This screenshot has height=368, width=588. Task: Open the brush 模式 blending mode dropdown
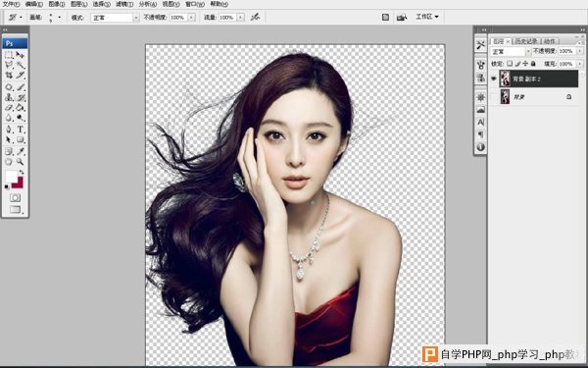point(115,18)
